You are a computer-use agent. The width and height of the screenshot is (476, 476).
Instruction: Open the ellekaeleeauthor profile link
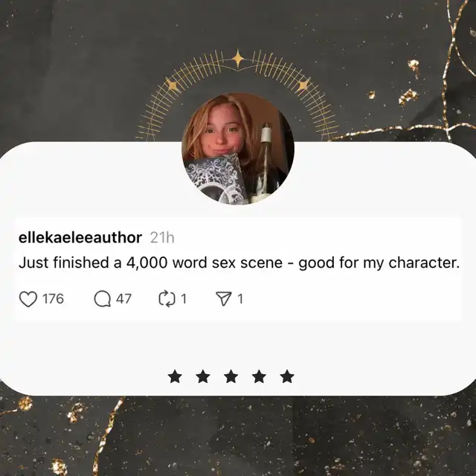pos(80,237)
